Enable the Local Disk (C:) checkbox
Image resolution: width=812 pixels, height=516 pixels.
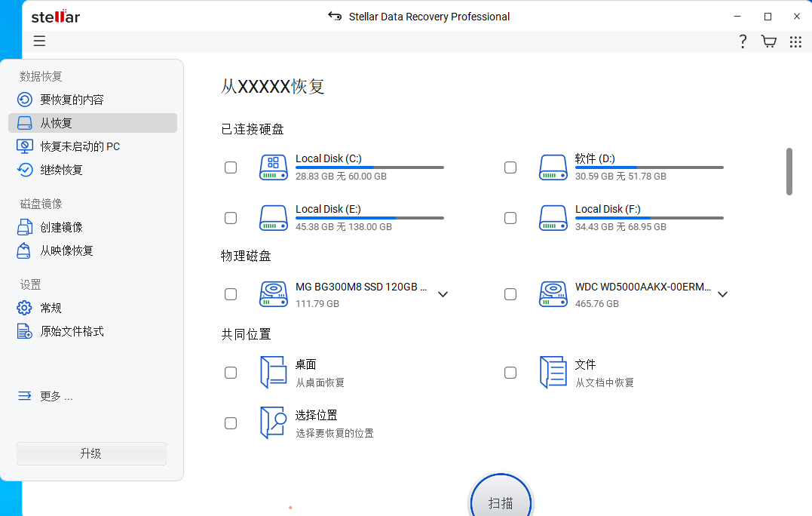coord(231,167)
